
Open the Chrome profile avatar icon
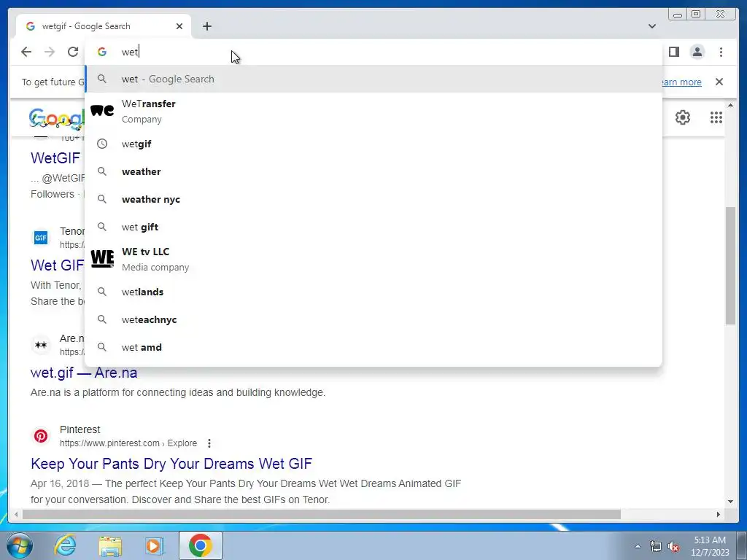(697, 52)
